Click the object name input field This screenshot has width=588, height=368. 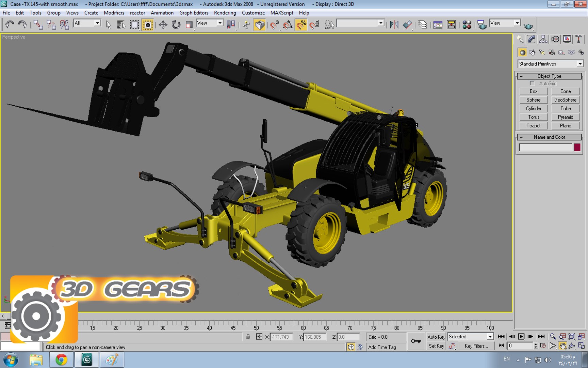pos(545,148)
